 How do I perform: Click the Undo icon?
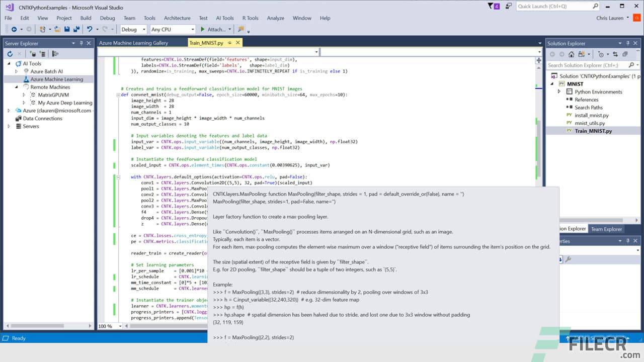tap(90, 29)
